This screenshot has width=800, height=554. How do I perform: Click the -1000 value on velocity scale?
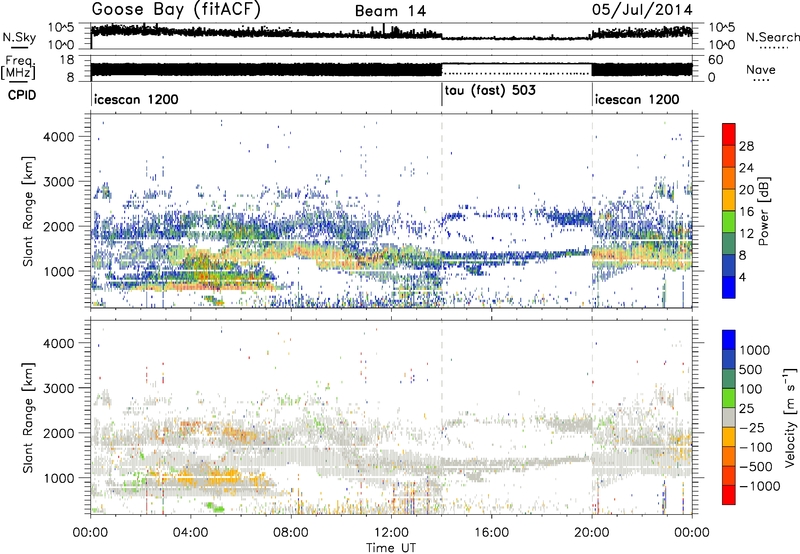[x=760, y=486]
